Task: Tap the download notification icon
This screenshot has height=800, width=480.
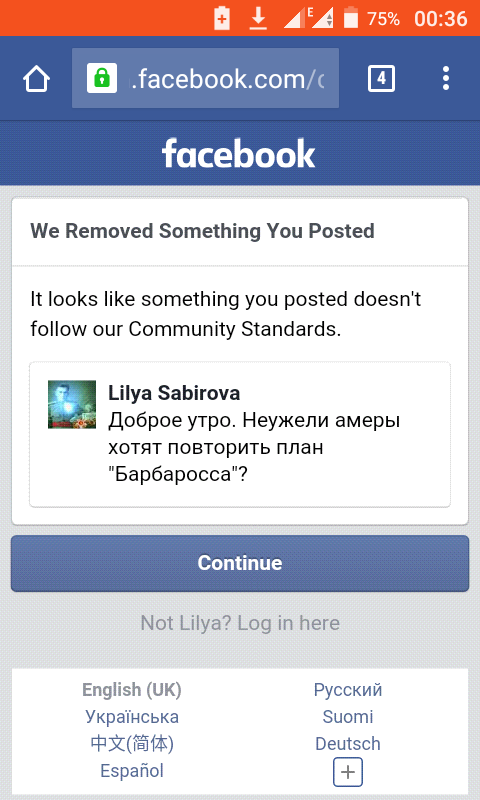Action: [x=259, y=19]
